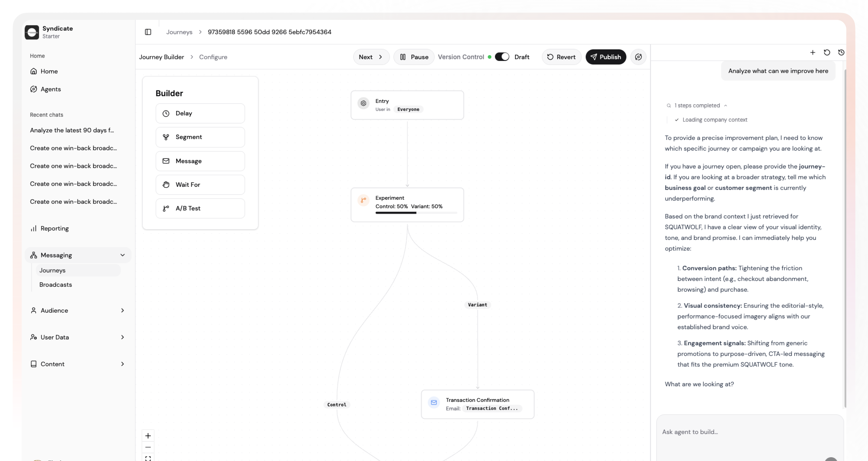
Task: Click the Syndicate workspace logo
Action: point(32,32)
